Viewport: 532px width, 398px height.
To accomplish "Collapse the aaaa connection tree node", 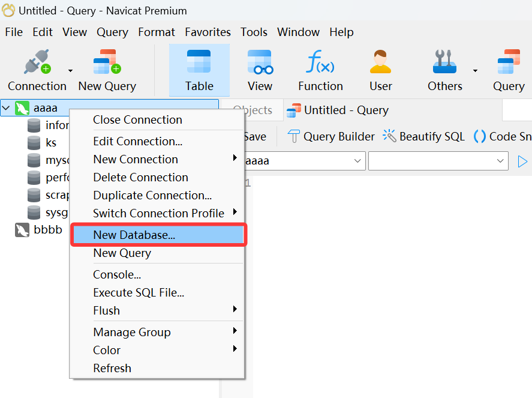I will (6, 108).
